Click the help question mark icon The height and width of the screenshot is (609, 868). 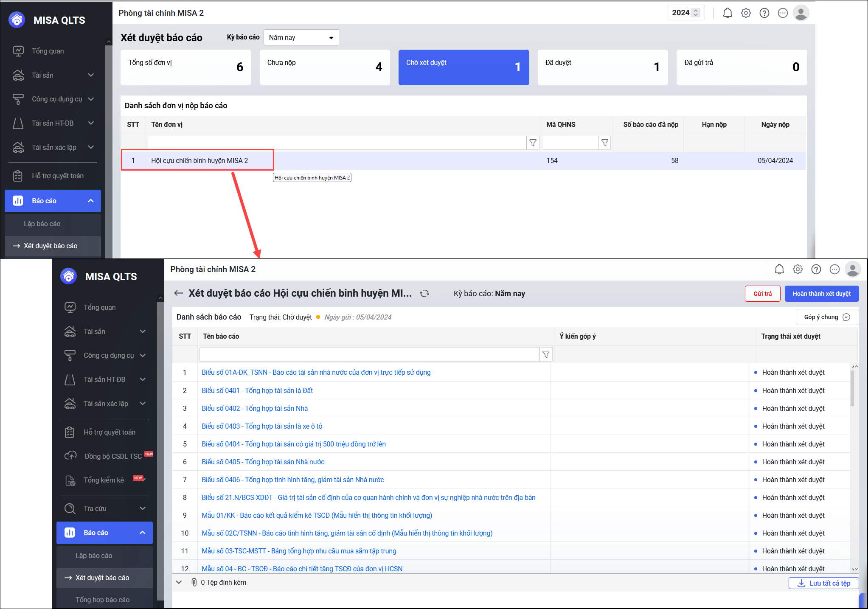tap(764, 13)
